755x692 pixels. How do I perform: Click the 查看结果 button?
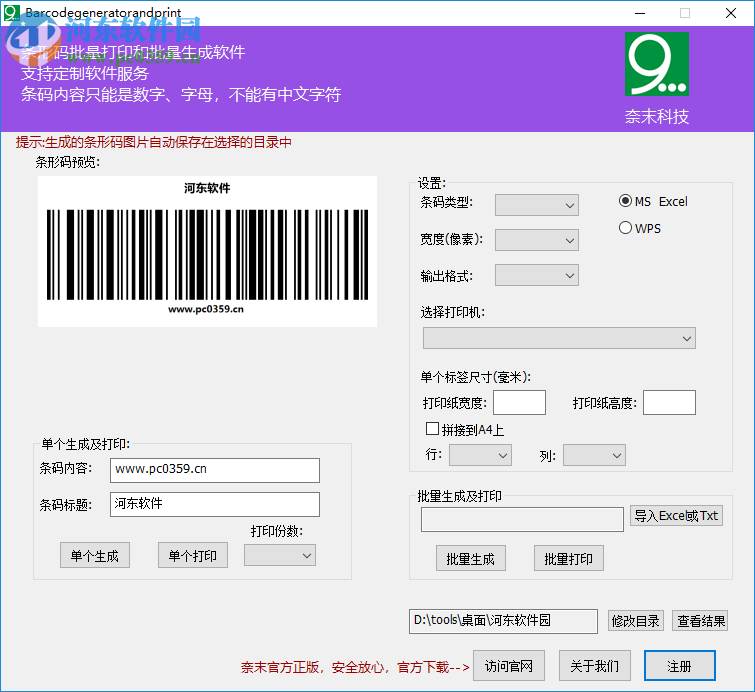700,621
